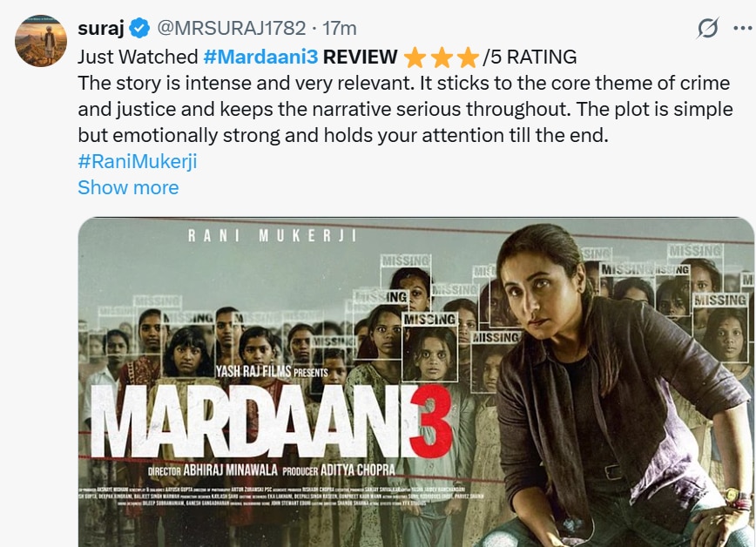This screenshot has width=756, height=547.
Task: Open the three-dot more options menu
Action: pos(742,28)
